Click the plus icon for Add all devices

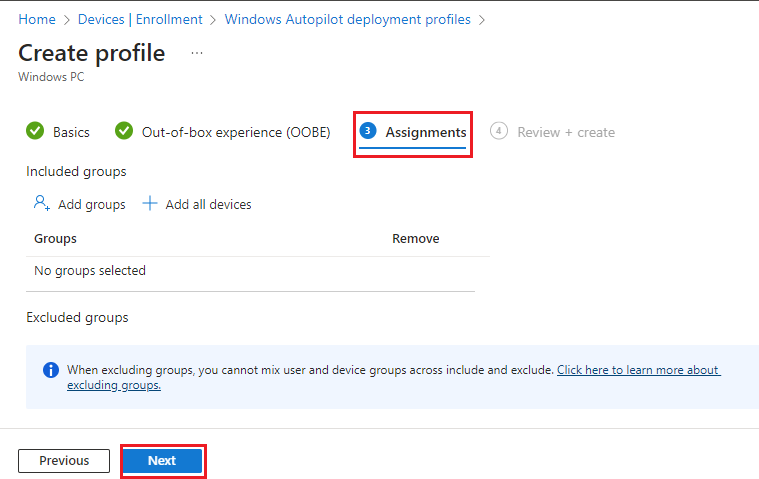(x=150, y=204)
